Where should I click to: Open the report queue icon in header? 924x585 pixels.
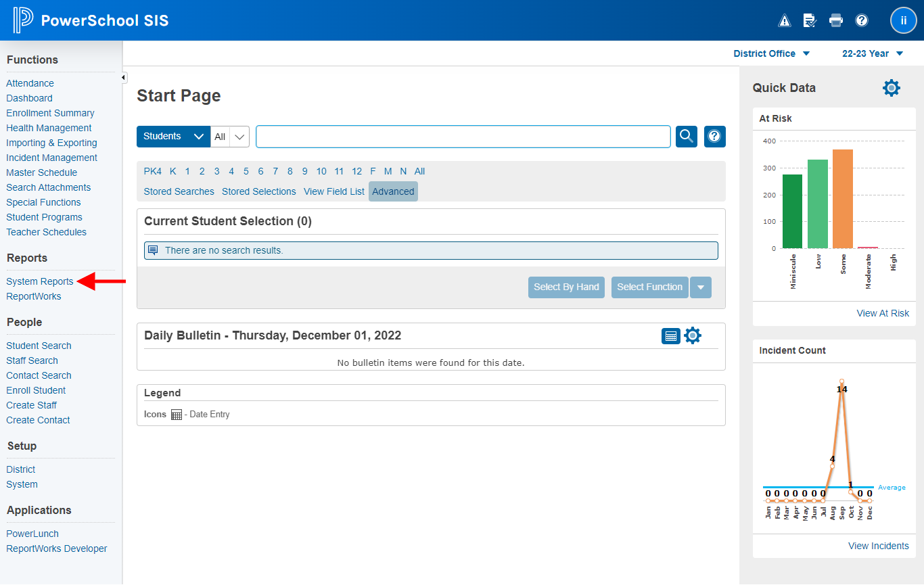[810, 20]
